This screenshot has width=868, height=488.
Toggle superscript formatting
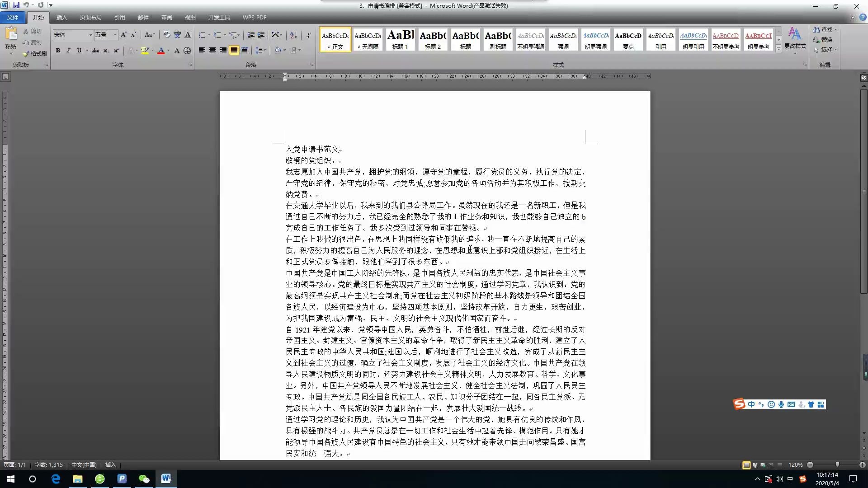[116, 51]
